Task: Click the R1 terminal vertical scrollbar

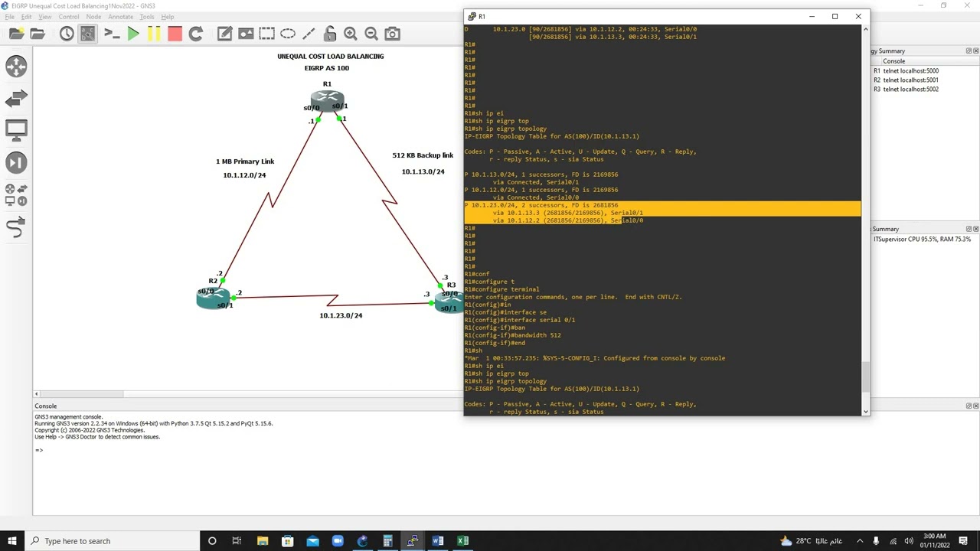Action: [866, 376]
